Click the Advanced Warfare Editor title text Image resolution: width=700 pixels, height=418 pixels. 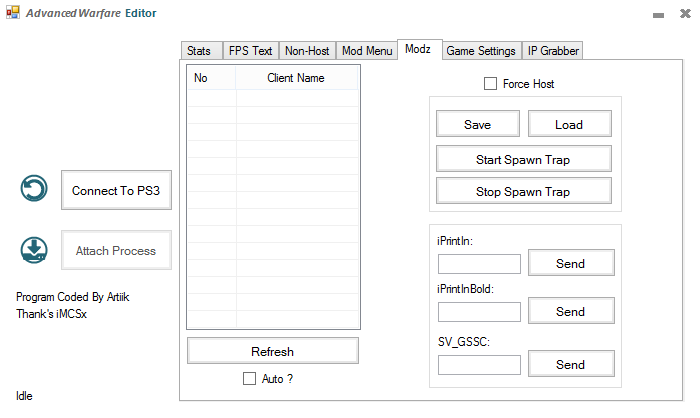pyautogui.click(x=91, y=13)
